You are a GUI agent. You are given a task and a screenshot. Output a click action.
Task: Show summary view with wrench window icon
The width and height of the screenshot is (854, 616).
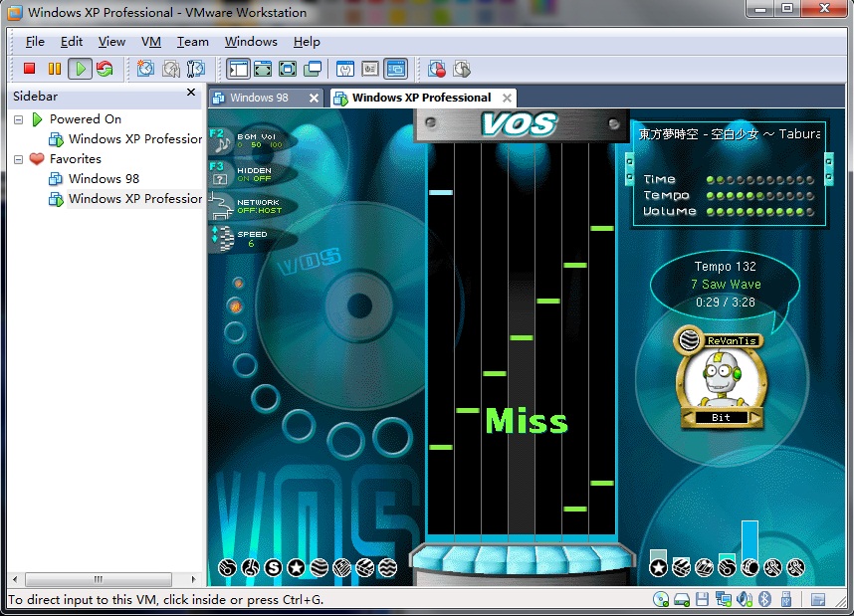coord(345,69)
